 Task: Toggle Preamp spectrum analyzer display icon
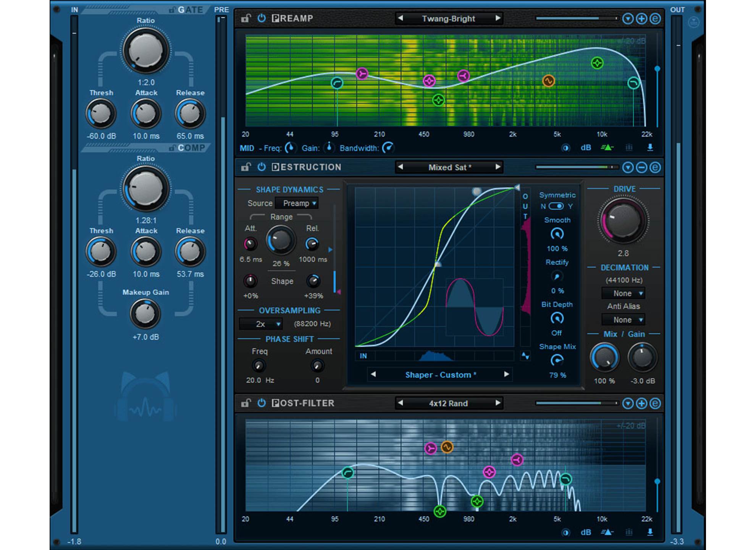coord(607,147)
